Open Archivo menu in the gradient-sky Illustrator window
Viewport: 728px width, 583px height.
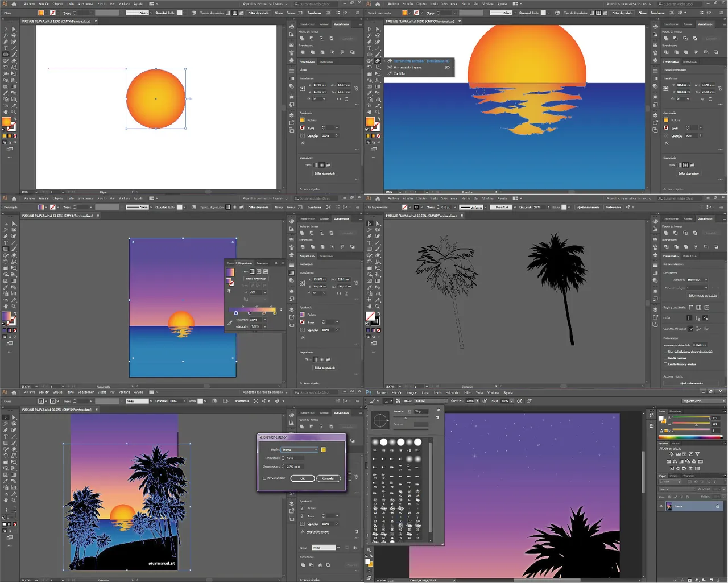coord(30,199)
